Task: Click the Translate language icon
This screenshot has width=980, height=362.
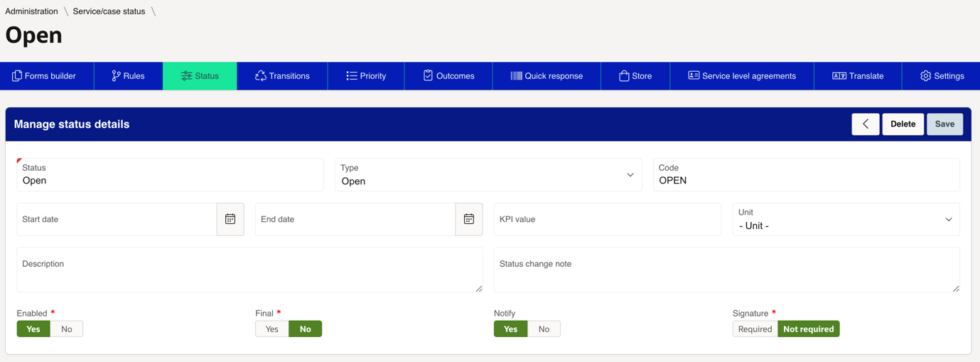Action: pos(839,76)
